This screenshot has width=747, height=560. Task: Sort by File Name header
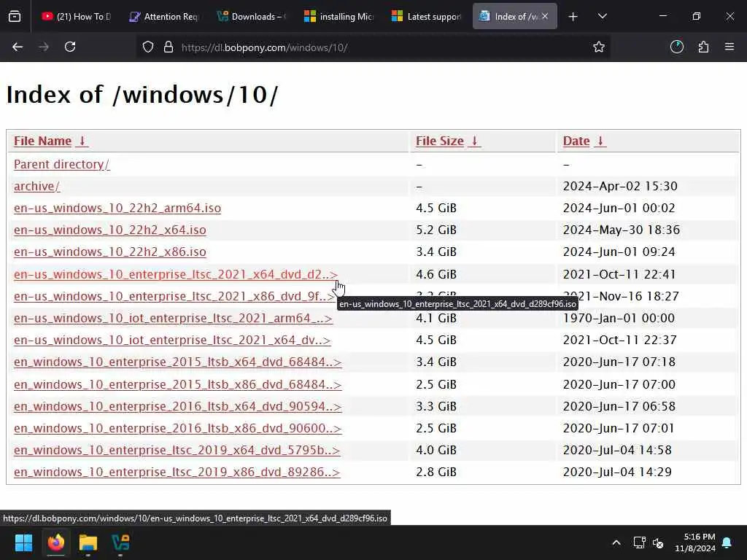42,141
